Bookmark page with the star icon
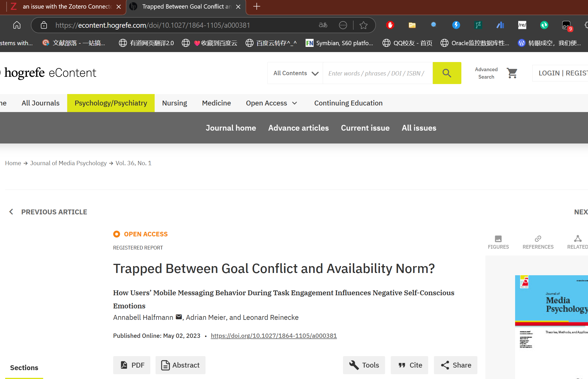588x379 pixels. (x=363, y=25)
